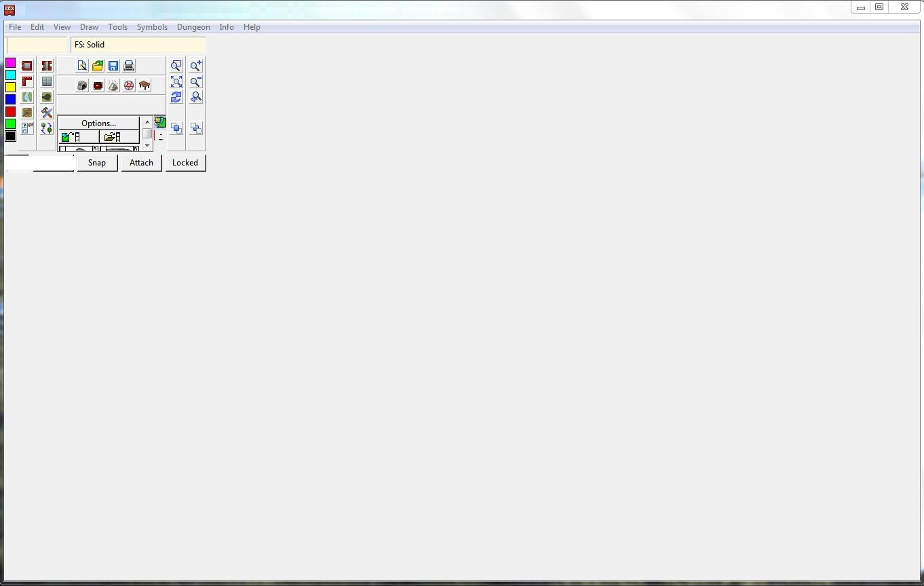
Task: Open an existing file with folder icon
Action: click(98, 66)
